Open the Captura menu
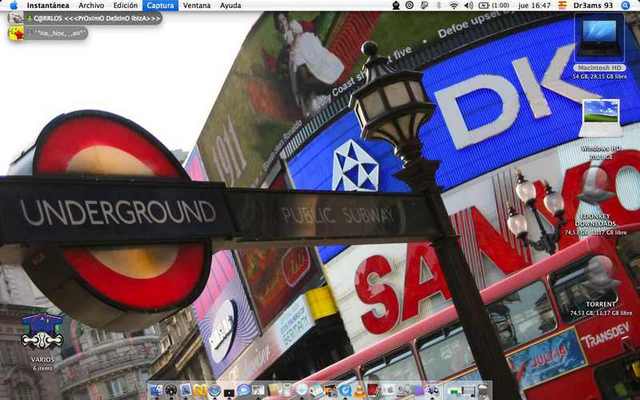The image size is (640, 400). pos(160,5)
